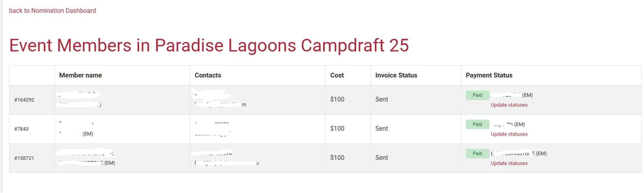Viewport: 644px width, 193px height.
Task: Click the Paid badge for #164292
Action: tap(477, 95)
